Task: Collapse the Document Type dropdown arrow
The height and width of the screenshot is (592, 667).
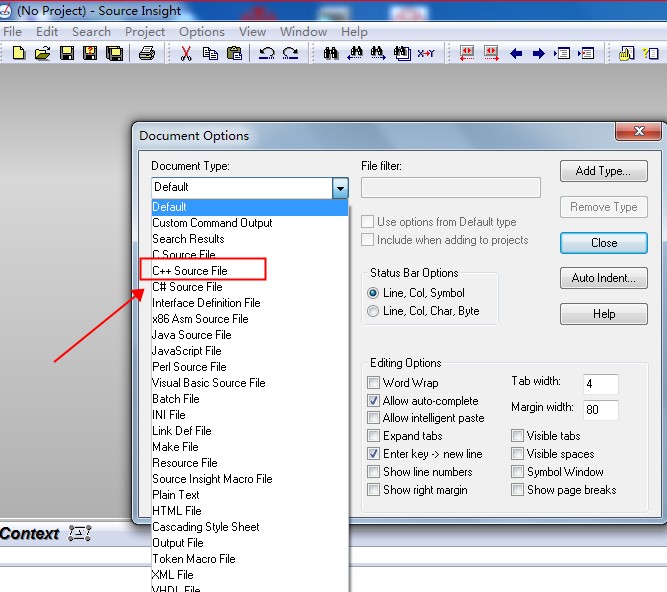Action: [340, 188]
